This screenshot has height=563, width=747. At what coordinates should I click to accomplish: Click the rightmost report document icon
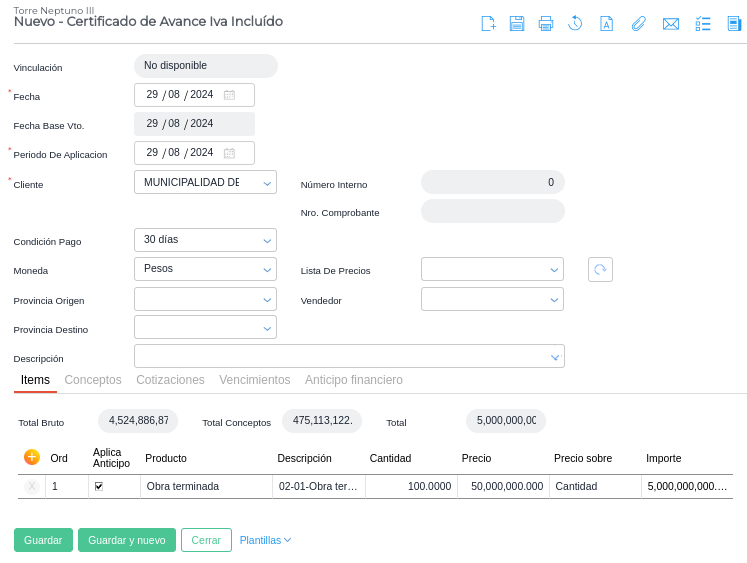[x=734, y=23]
